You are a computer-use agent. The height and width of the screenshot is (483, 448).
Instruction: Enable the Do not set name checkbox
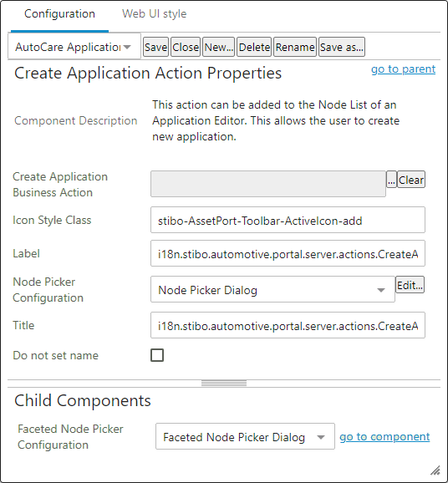pos(157,355)
